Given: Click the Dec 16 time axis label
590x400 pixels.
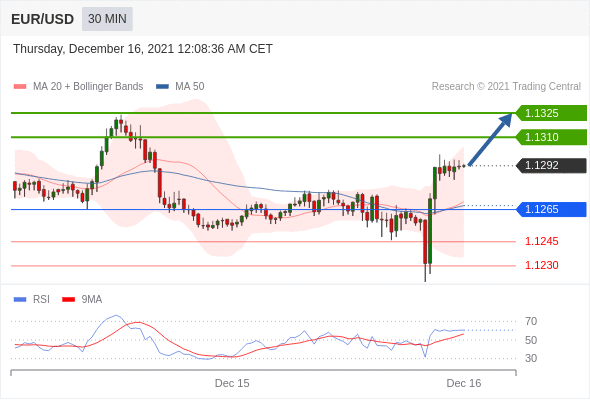Looking at the screenshot, I should pos(464,383).
